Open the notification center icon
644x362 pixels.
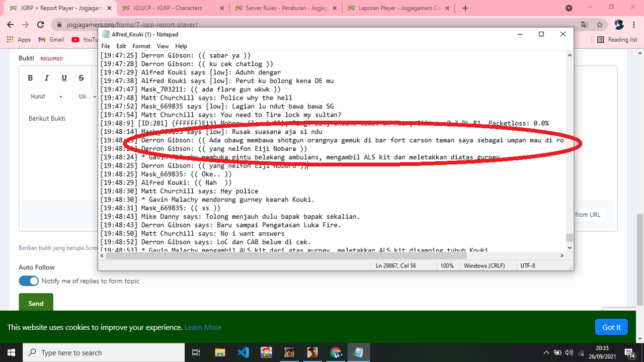[x=629, y=352]
